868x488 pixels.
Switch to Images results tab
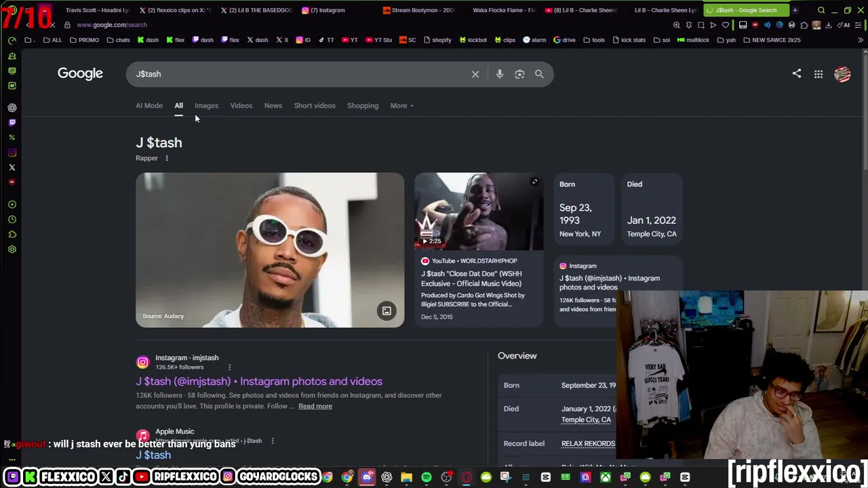(206, 106)
